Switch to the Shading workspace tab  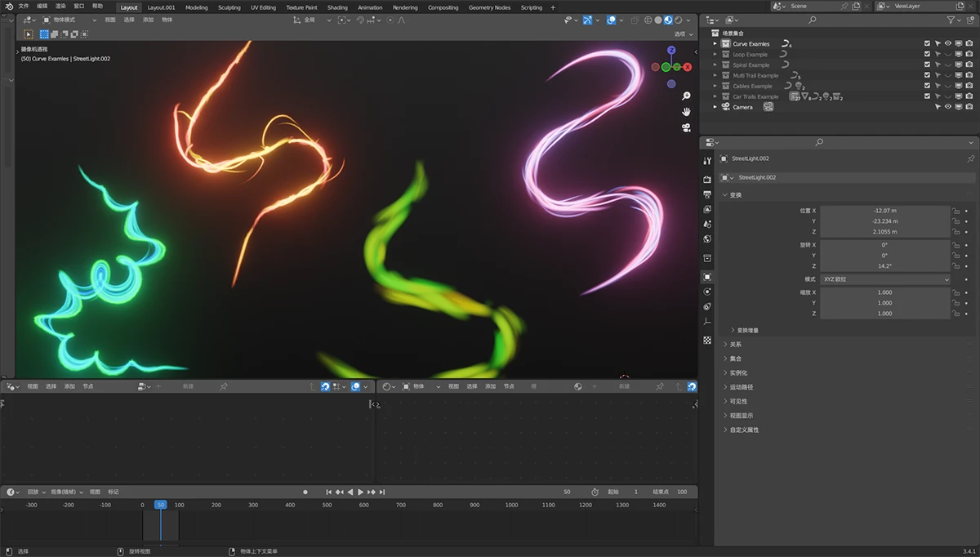tap(337, 7)
